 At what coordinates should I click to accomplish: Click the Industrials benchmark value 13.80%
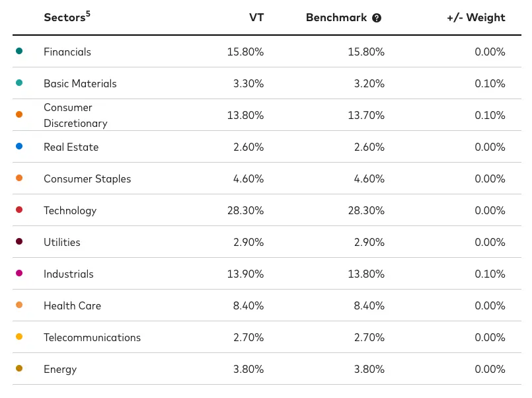[x=366, y=274]
